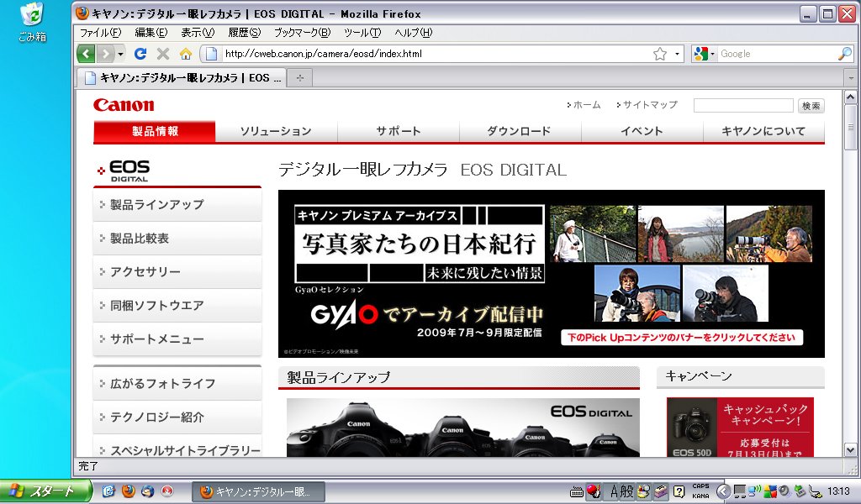Click the IME input mode 般 indicator
The width and height of the screenshot is (861, 504).
tap(627, 491)
